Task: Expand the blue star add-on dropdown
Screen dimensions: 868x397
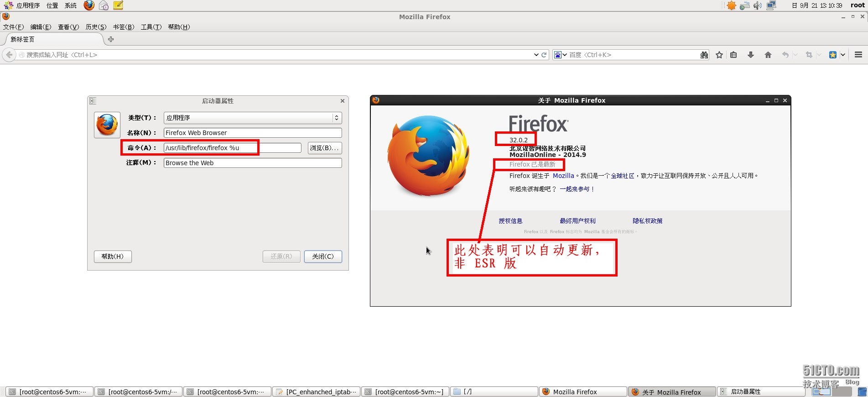Action: click(x=843, y=55)
